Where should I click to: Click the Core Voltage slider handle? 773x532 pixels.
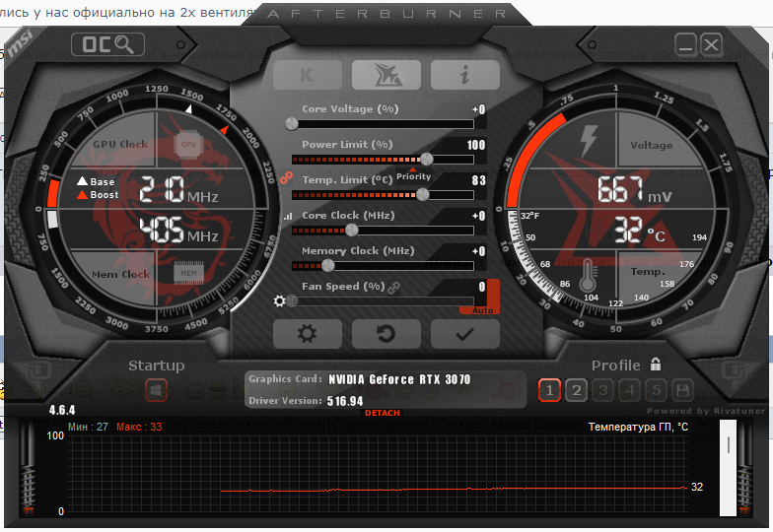[292, 124]
